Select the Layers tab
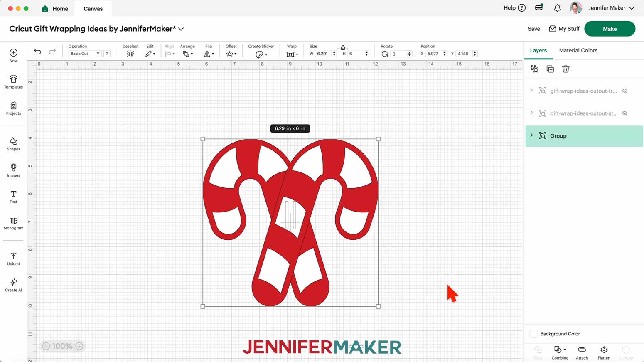 coord(538,50)
